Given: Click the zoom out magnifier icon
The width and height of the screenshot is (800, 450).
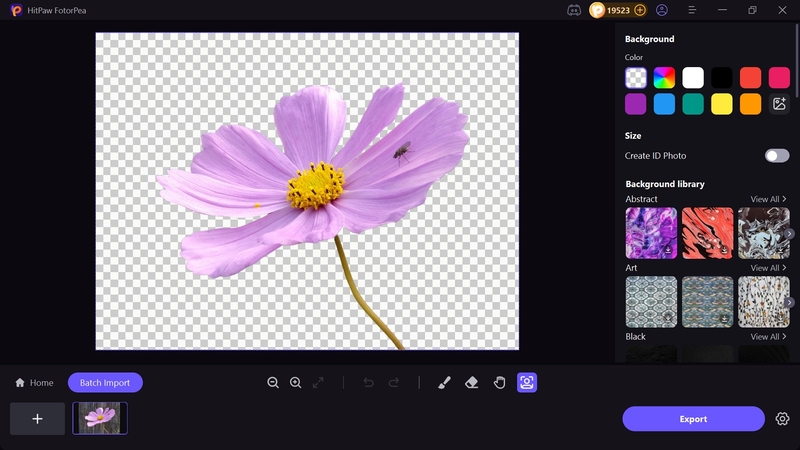Looking at the screenshot, I should pyautogui.click(x=273, y=383).
